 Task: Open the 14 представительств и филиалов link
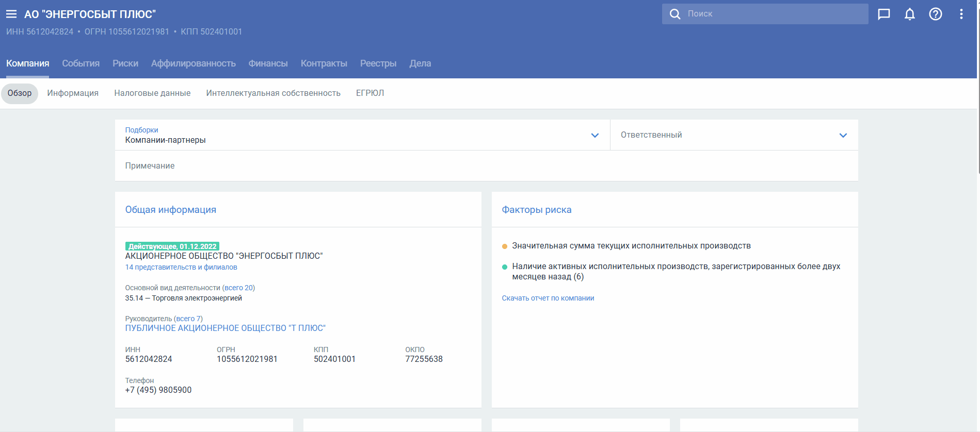tap(181, 267)
